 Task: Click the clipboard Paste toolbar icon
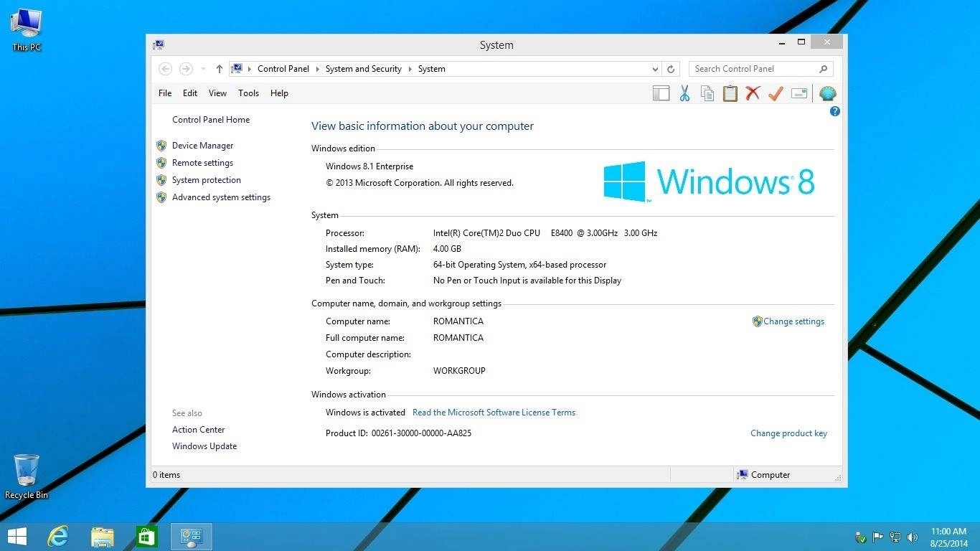(x=730, y=93)
